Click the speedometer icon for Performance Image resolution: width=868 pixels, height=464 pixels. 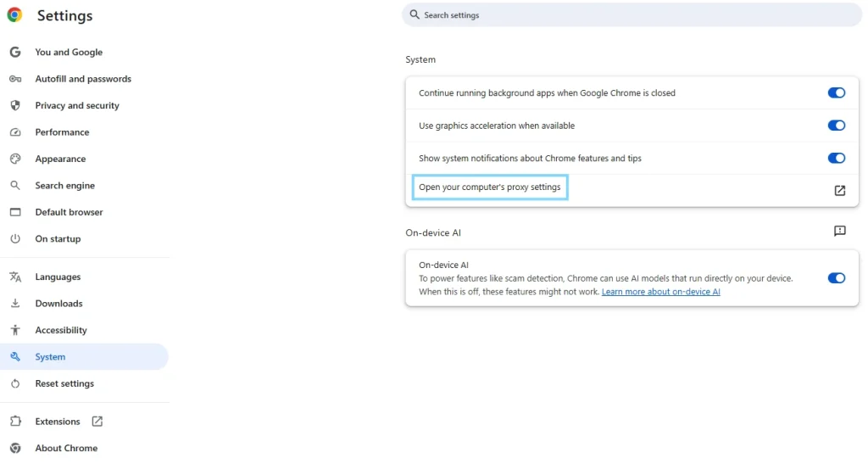coord(15,131)
